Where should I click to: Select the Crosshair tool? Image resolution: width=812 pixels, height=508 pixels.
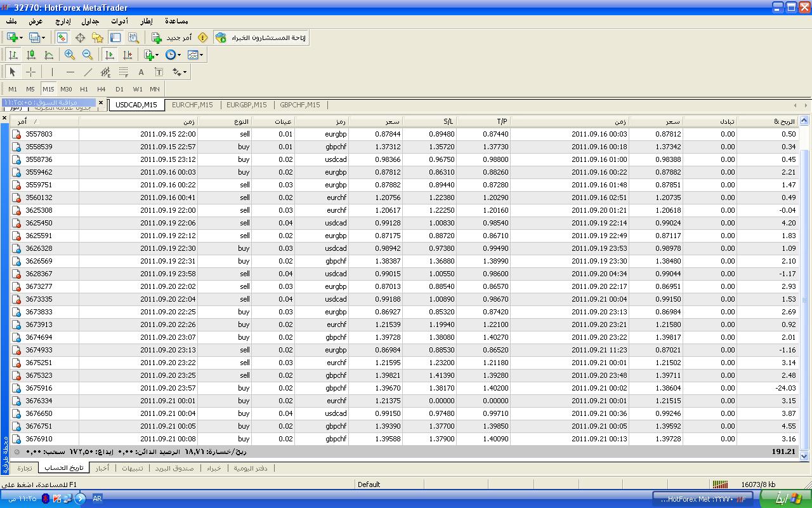[30, 72]
